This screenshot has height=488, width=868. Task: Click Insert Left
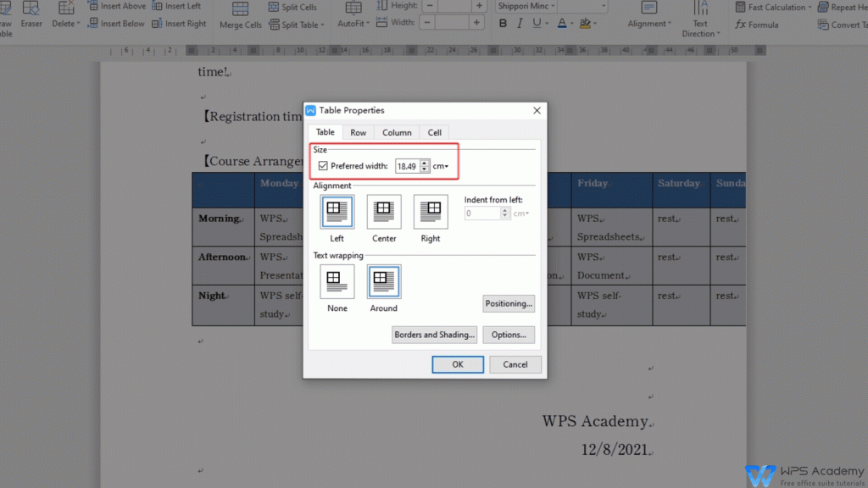point(176,6)
